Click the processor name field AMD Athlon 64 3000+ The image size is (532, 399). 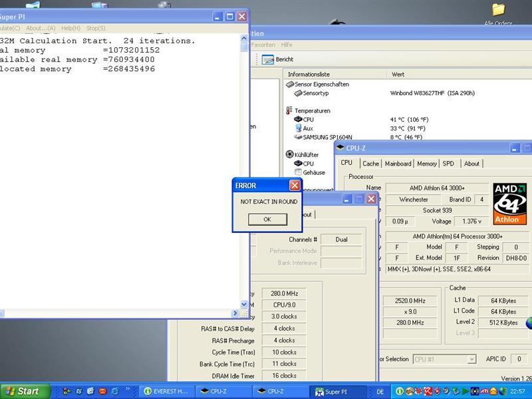click(x=437, y=188)
